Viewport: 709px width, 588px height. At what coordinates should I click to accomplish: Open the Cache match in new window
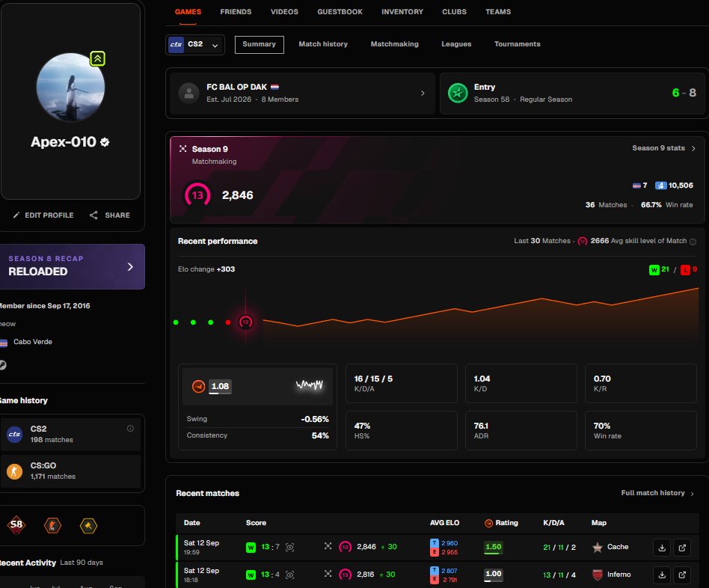[x=682, y=548]
